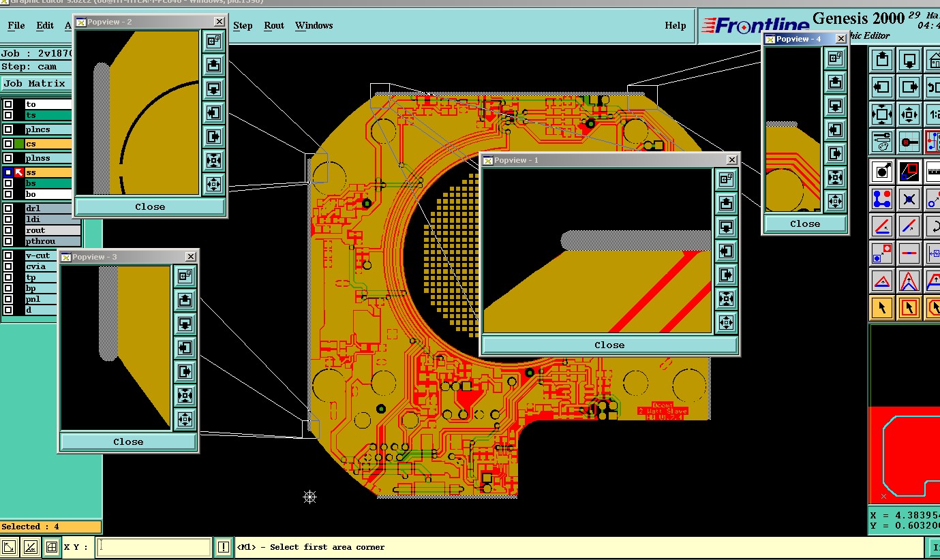The width and height of the screenshot is (940, 560).
Task: Open the File menu
Action: [x=16, y=25]
